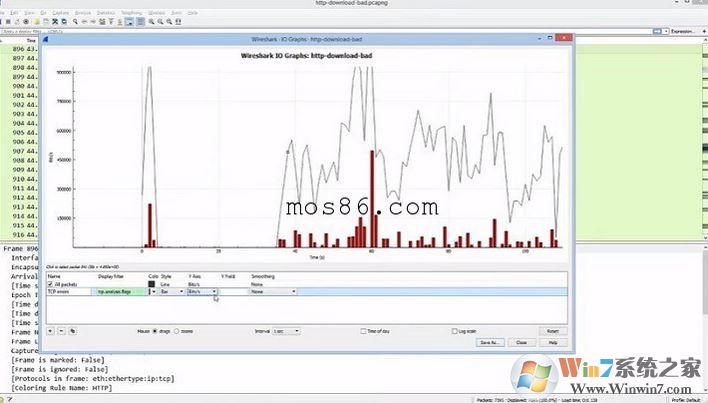
Task: Go forward to next packet arrow
Action: coord(93,22)
